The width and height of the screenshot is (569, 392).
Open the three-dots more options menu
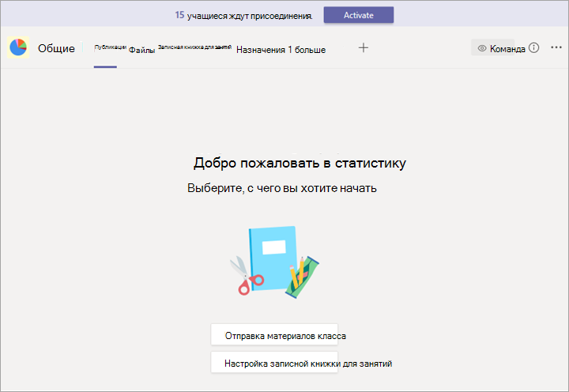click(556, 47)
